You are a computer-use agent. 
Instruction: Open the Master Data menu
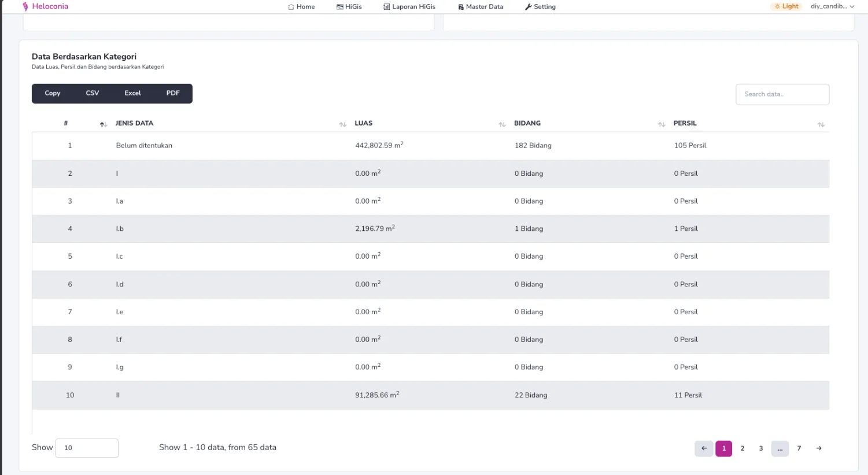480,7
